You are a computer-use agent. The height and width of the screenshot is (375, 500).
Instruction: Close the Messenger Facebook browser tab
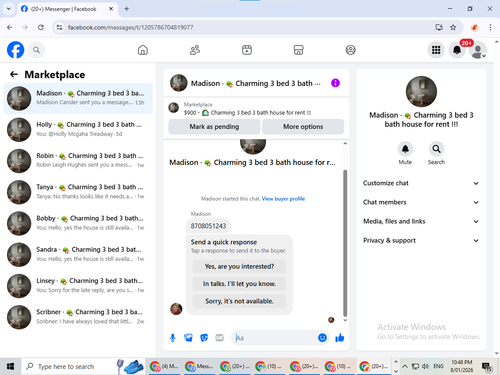[x=111, y=9]
